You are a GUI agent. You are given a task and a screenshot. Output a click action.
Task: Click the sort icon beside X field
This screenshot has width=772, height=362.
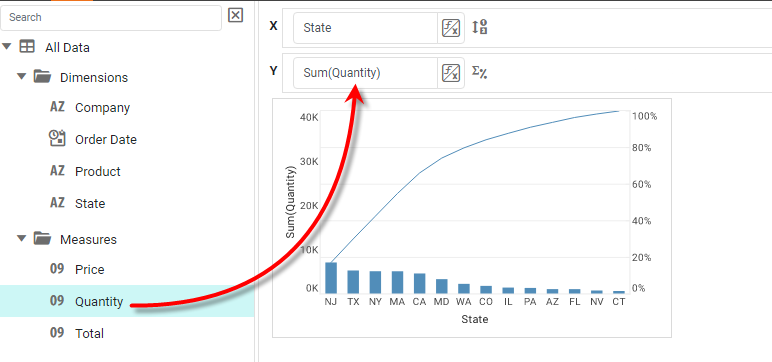click(x=480, y=27)
